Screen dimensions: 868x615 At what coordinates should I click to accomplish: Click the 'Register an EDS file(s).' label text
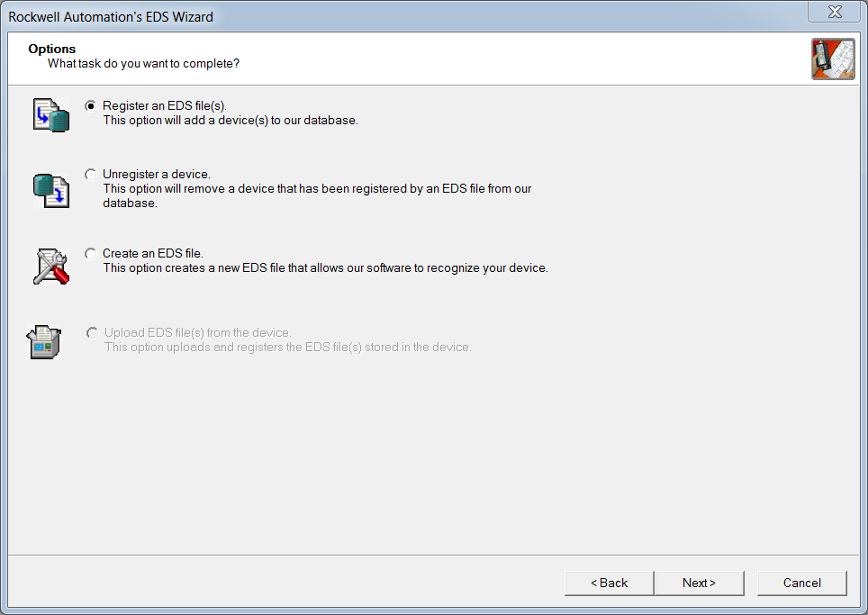165,105
